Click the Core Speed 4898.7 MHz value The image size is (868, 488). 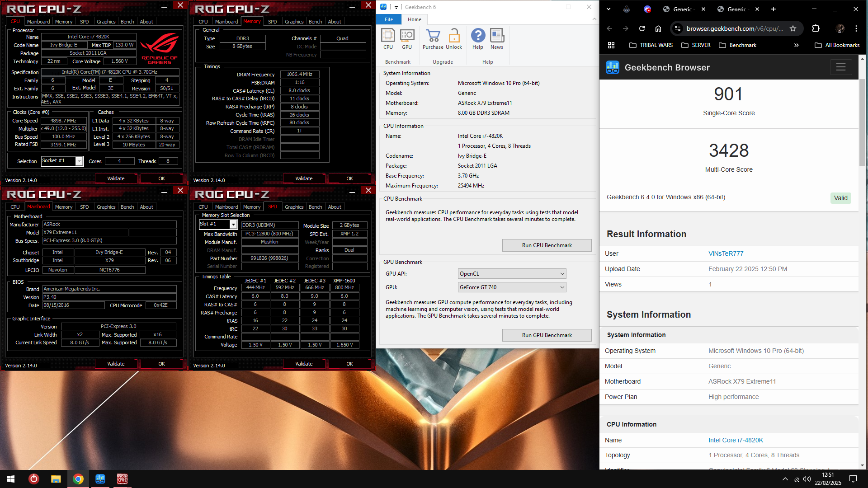[x=63, y=121]
